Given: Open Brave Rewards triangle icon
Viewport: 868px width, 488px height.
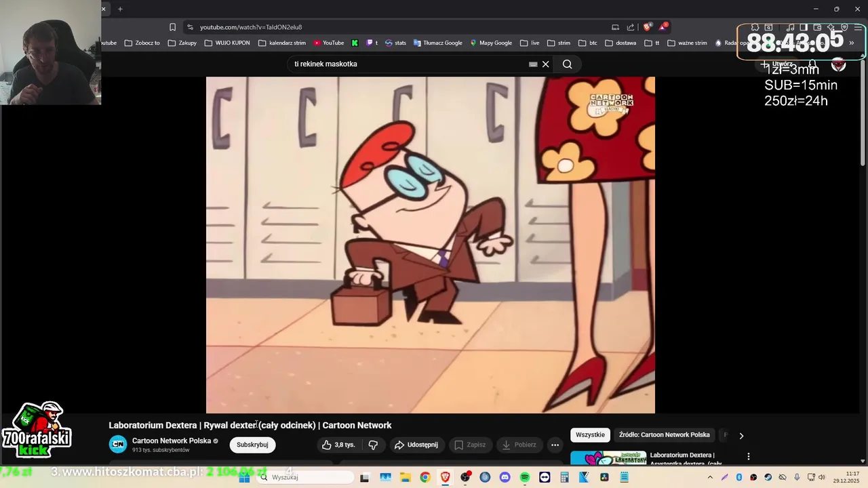Looking at the screenshot, I should coord(663,27).
